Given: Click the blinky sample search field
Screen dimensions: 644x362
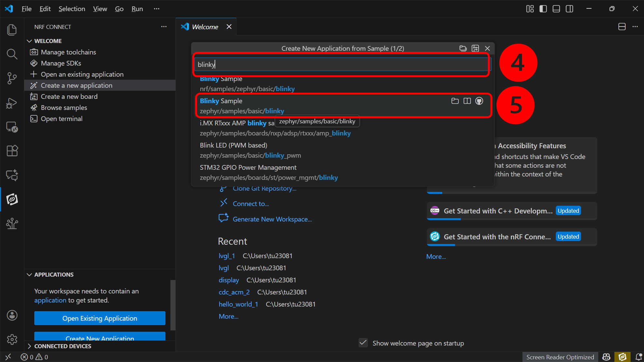Looking at the screenshot, I should pyautogui.click(x=341, y=64).
